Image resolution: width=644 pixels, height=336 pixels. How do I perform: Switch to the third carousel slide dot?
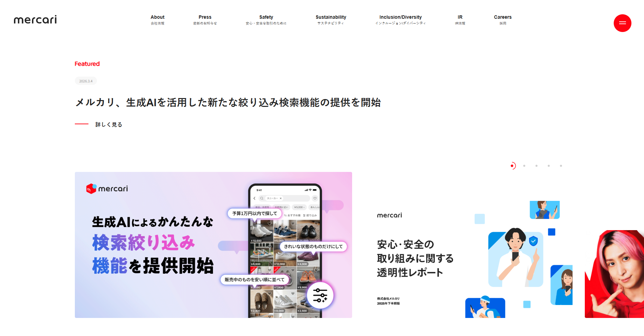536,166
